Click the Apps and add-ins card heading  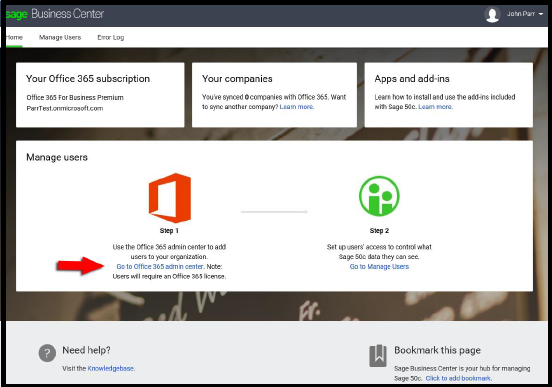[412, 79]
